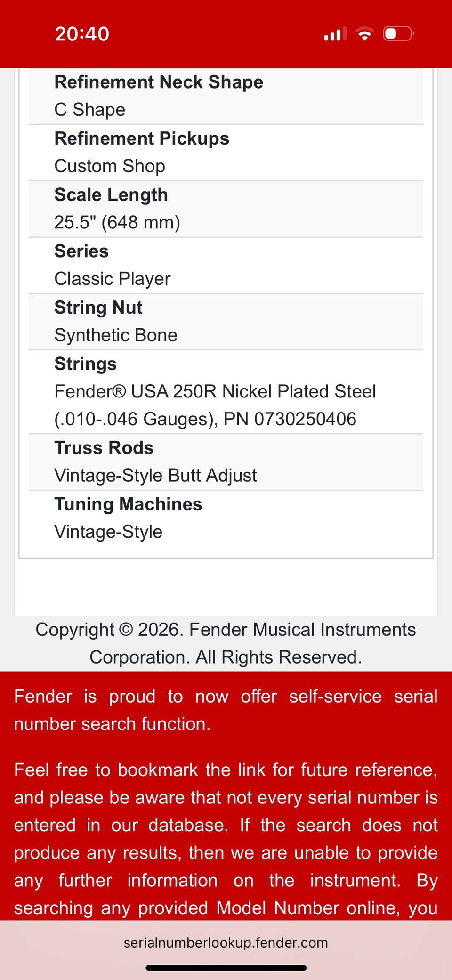Select the Tuning Machines heading
Viewport: 452px width, 980px height.
(x=128, y=504)
